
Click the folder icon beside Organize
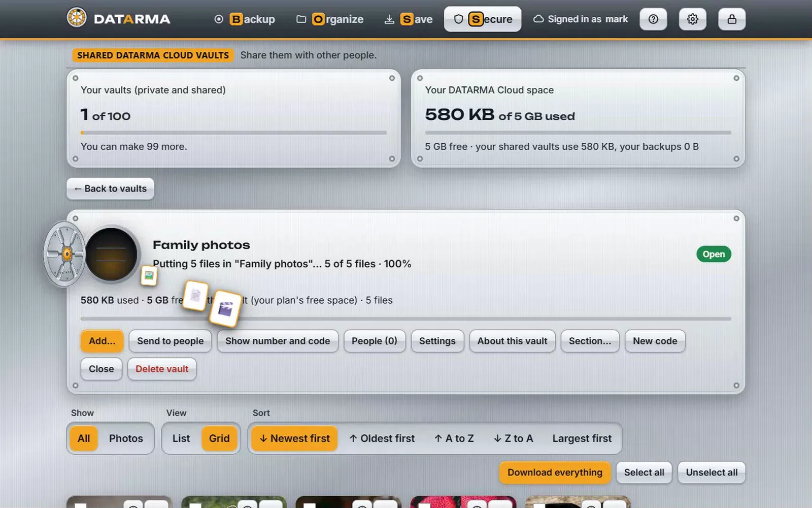301,19
